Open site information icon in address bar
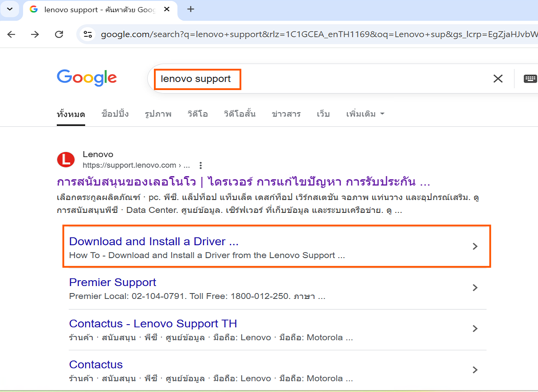538x392 pixels. pos(88,34)
